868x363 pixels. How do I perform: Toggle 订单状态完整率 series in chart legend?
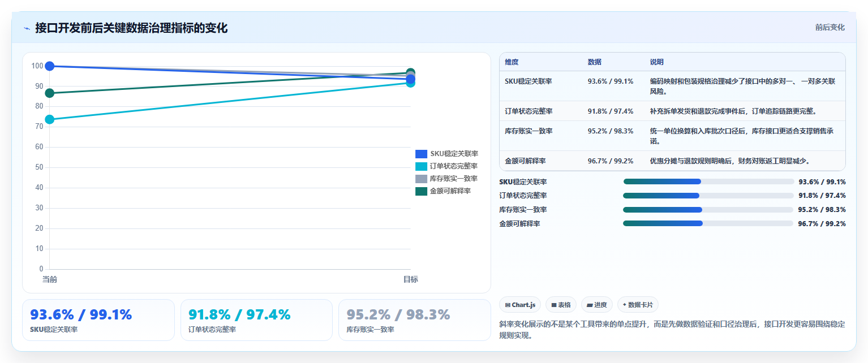(447, 166)
